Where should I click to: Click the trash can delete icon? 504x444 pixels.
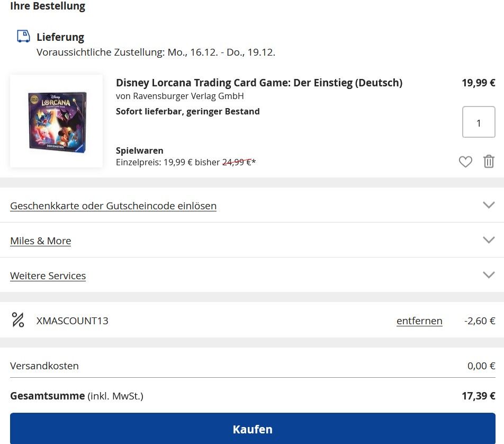coord(489,161)
